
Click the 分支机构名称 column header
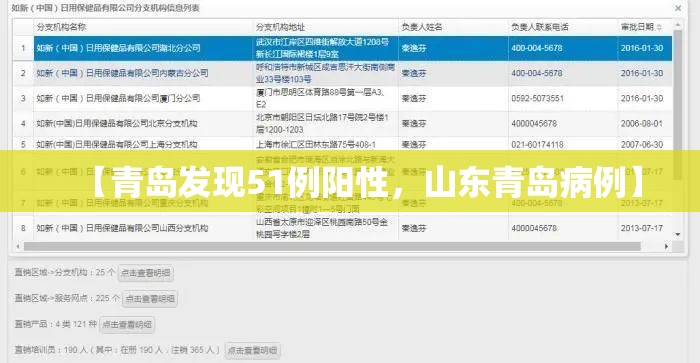pyautogui.click(x=61, y=27)
